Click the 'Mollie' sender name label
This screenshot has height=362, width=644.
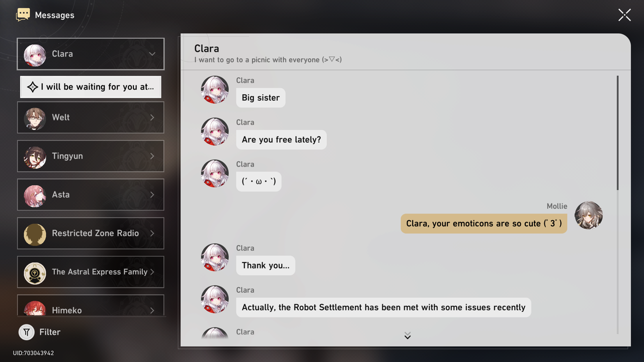click(557, 206)
